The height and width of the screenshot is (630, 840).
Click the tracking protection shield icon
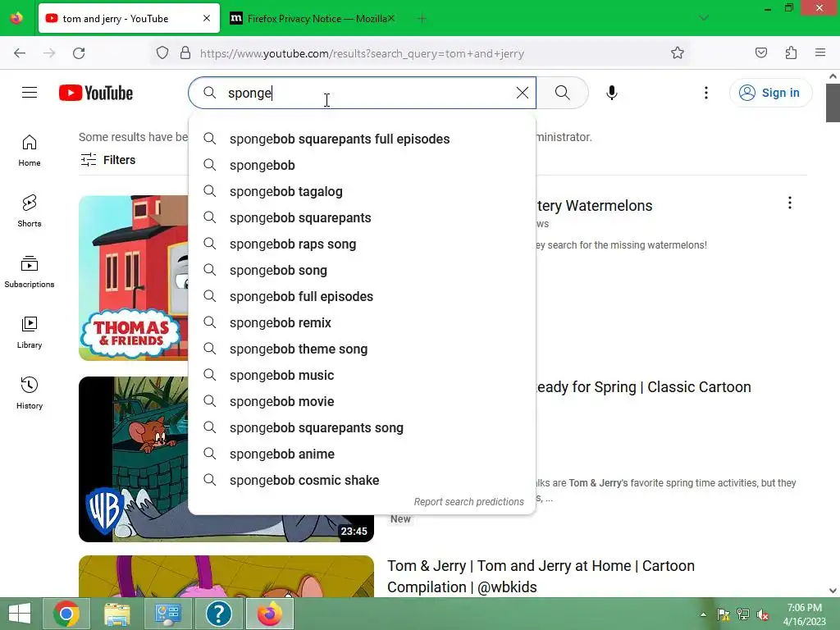click(x=162, y=53)
